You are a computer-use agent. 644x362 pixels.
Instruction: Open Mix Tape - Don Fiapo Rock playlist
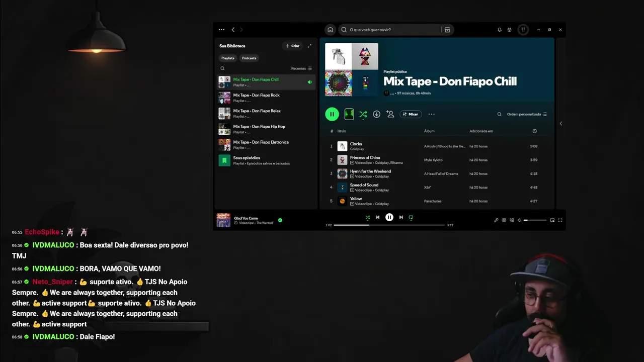coord(266,98)
